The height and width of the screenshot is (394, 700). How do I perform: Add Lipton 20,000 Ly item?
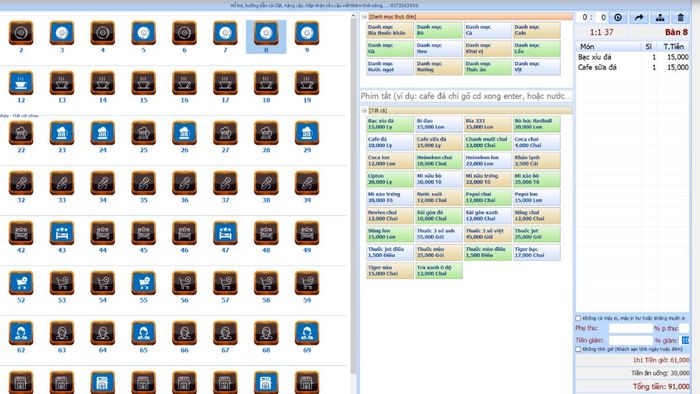(x=390, y=179)
